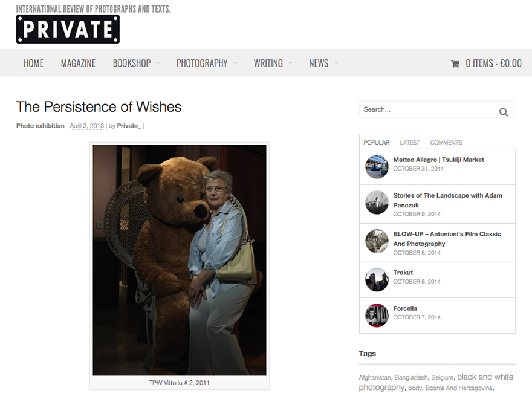Click the search magnifier icon
532x393 pixels.
tap(504, 112)
